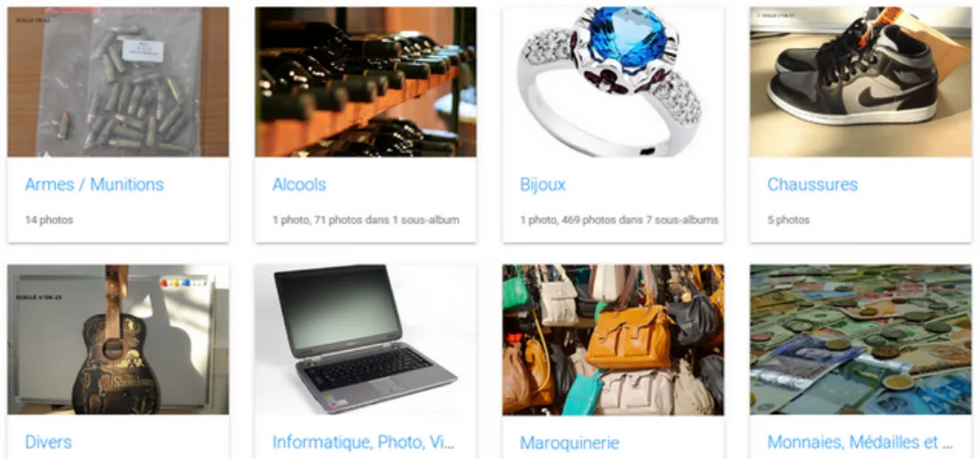Image resolution: width=980 pixels, height=459 pixels.
Task: Open the Alcools album link
Action: point(299,184)
